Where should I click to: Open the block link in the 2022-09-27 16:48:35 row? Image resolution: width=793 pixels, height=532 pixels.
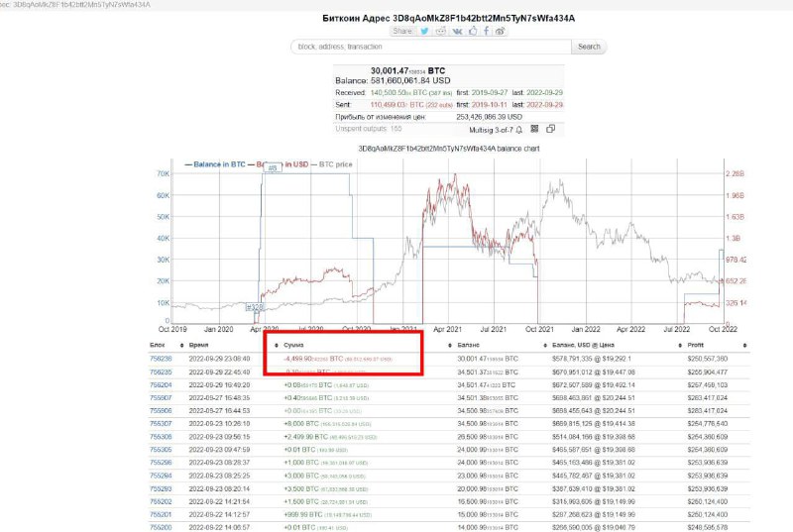pyautogui.click(x=161, y=398)
